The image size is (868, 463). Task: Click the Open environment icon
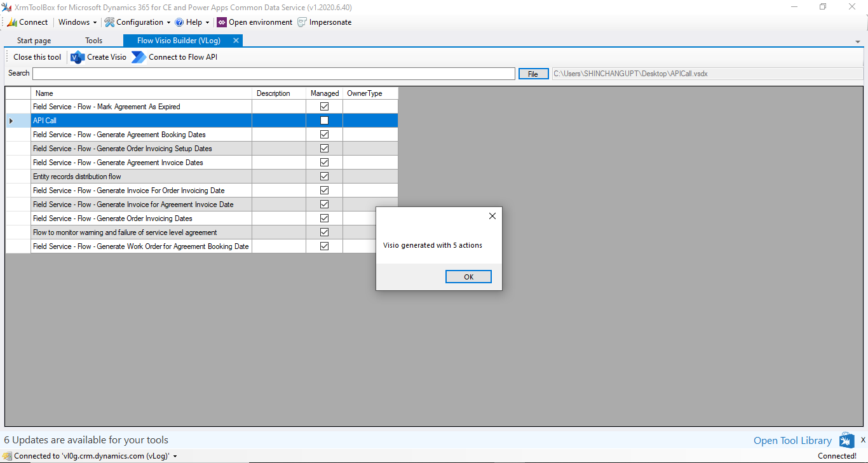tap(221, 22)
